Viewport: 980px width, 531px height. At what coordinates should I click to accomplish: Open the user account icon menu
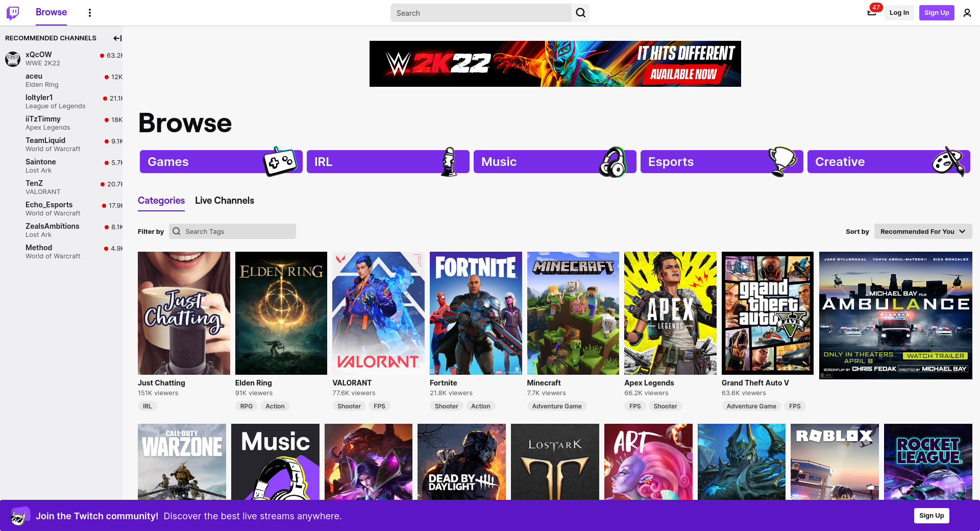967,13
